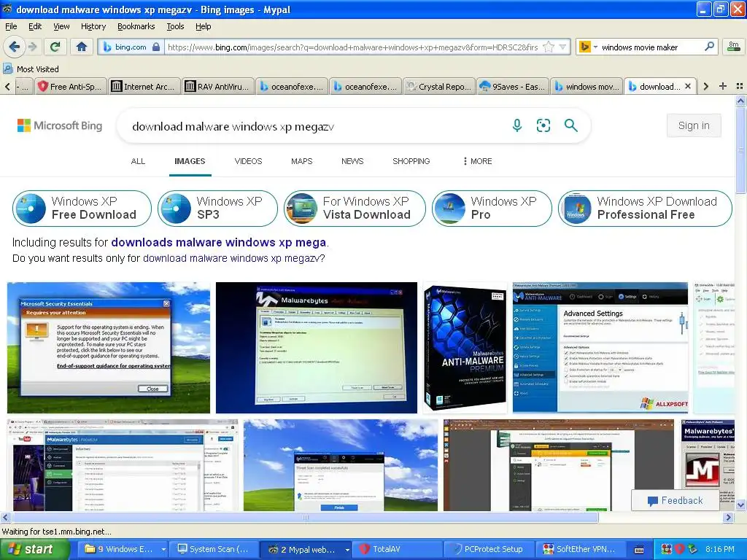The image size is (747, 560).
Task: Open the Most Visited bookmarks folder
Action: (x=31, y=69)
